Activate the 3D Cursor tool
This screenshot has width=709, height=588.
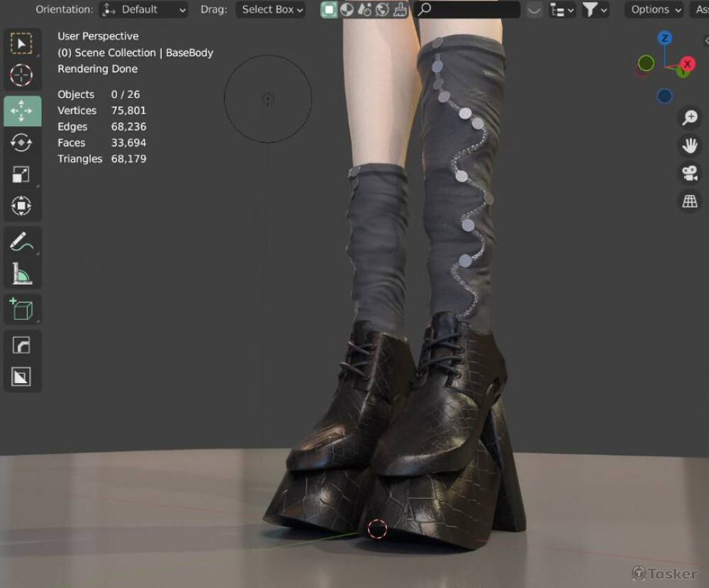pos(21,74)
